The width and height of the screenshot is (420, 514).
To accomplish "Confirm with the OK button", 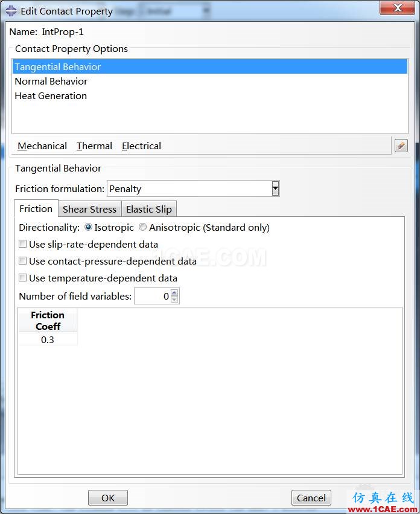I will tap(108, 498).
